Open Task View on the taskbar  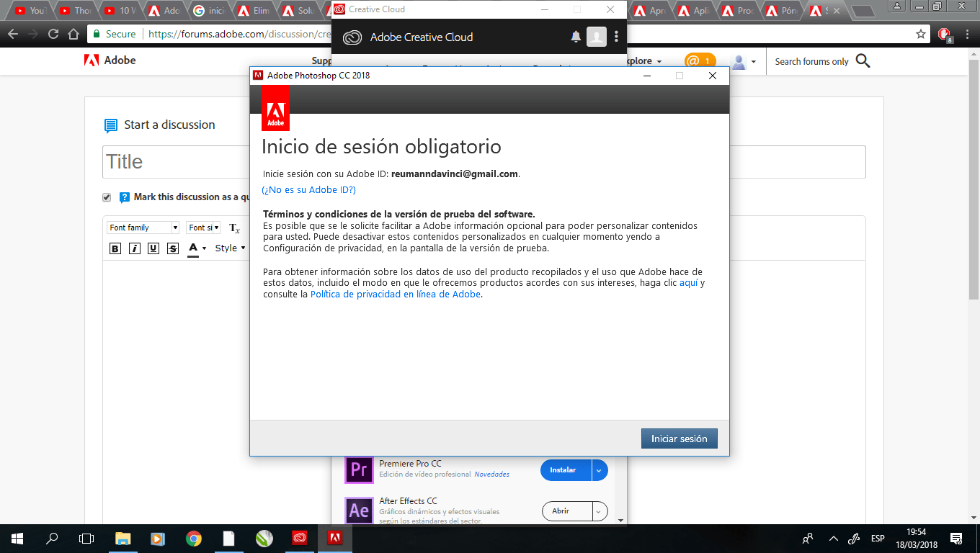point(86,538)
